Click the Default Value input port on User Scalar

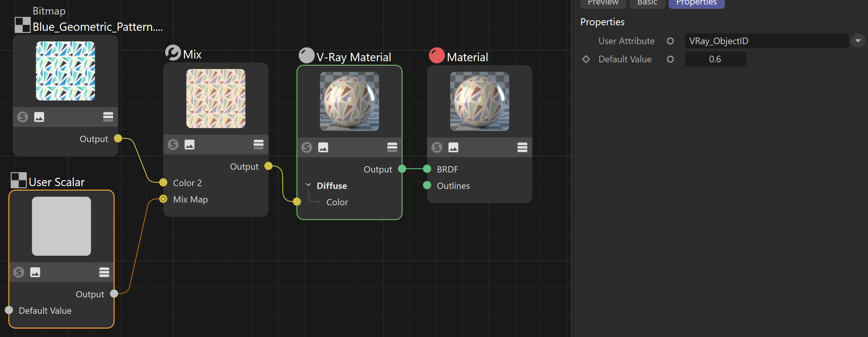click(9, 310)
